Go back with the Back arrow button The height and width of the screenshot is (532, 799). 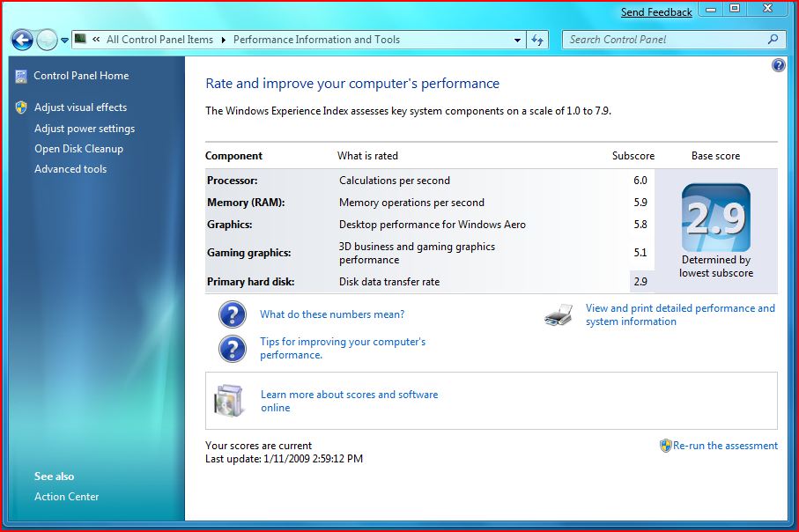(x=22, y=40)
